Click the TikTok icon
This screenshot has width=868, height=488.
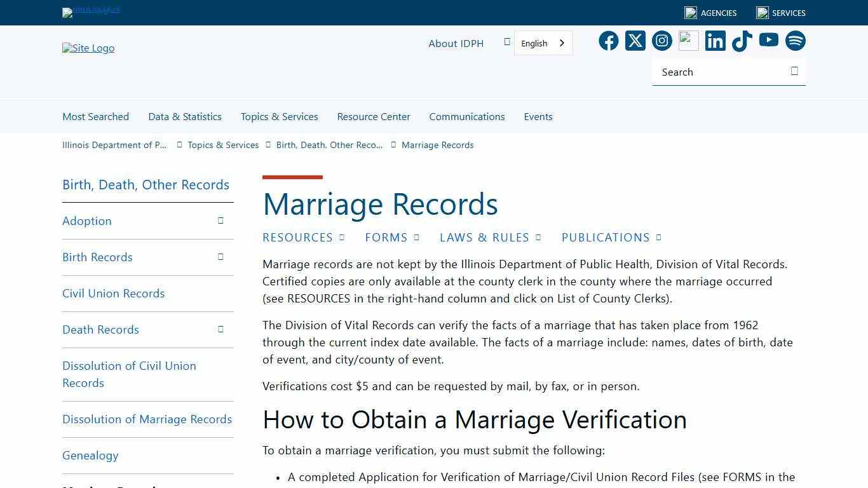pos(742,40)
